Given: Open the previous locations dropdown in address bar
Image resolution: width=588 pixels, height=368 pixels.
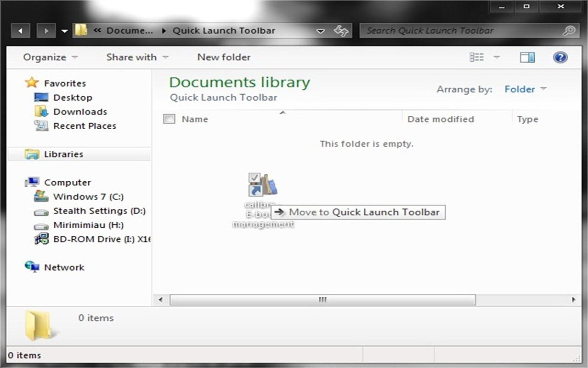Looking at the screenshot, I should [x=321, y=31].
